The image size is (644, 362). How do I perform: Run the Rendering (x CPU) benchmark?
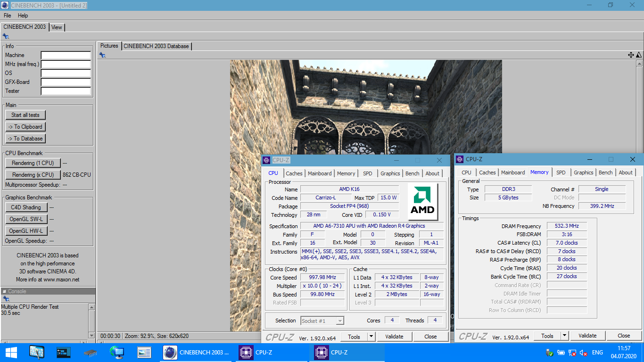click(33, 175)
